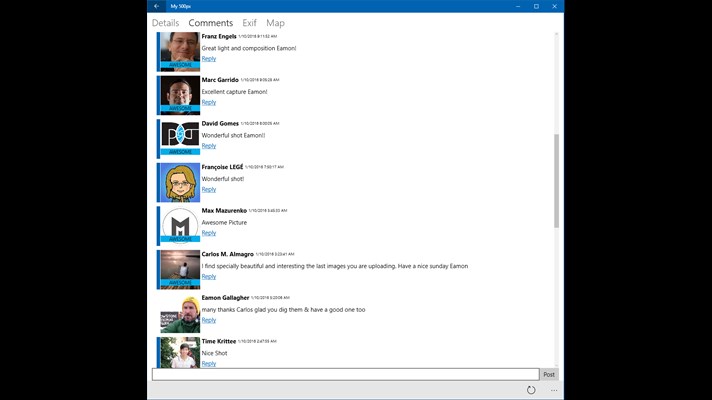
Task: Click comment "Nice Shot"
Action: click(214, 353)
